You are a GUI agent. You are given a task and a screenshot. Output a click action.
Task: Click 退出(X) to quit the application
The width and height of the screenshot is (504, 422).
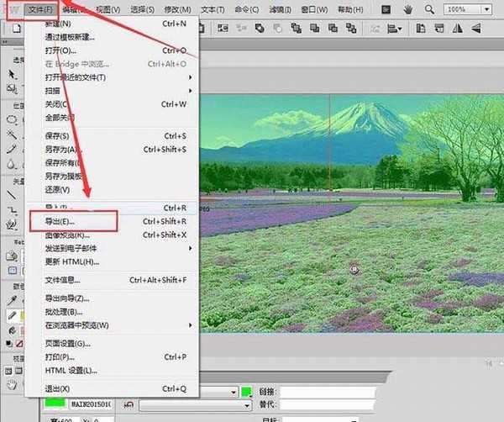point(57,388)
